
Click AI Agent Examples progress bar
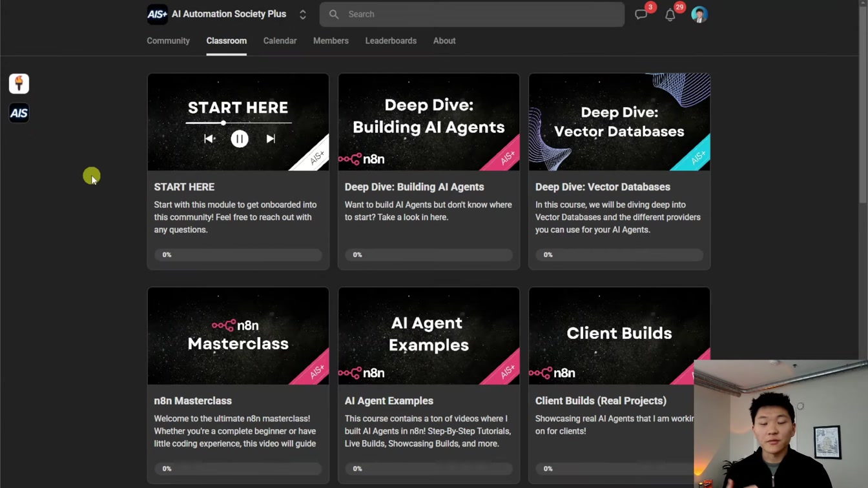pos(429,469)
